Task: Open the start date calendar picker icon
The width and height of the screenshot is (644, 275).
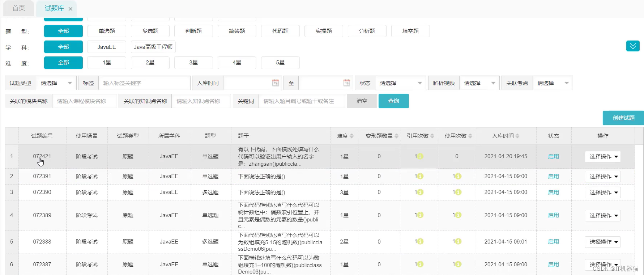Action: click(276, 83)
